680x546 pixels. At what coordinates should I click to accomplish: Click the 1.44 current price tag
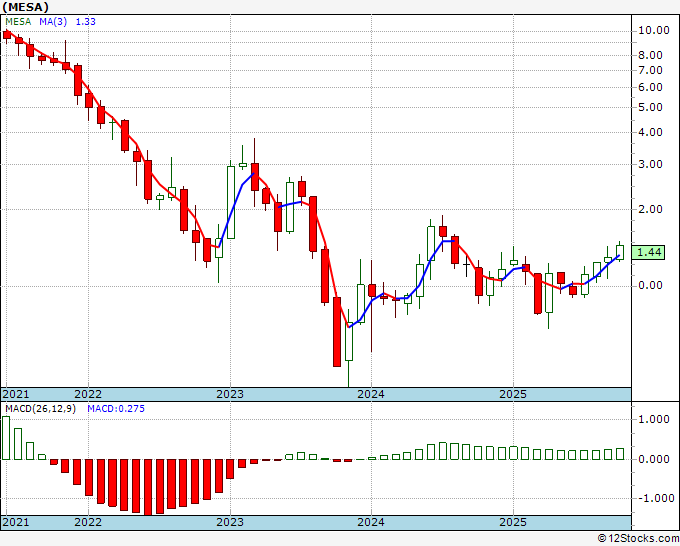pos(648,252)
